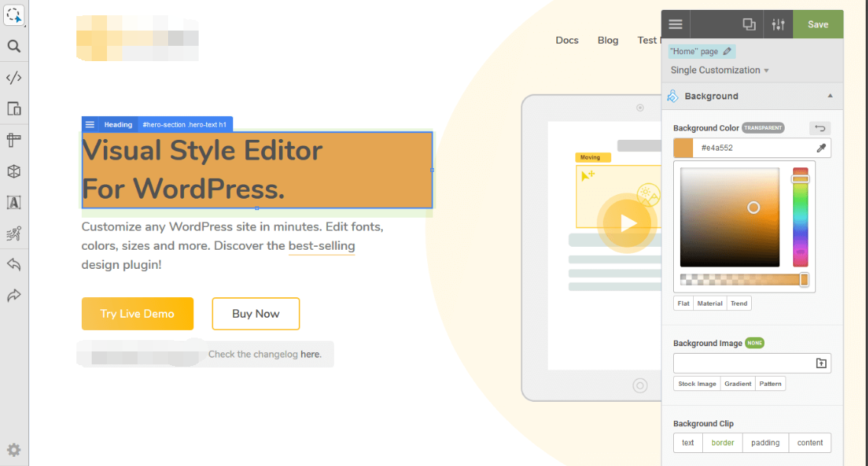Image resolution: width=868 pixels, height=466 pixels.
Task: Click the logo in the site header
Action: click(138, 38)
